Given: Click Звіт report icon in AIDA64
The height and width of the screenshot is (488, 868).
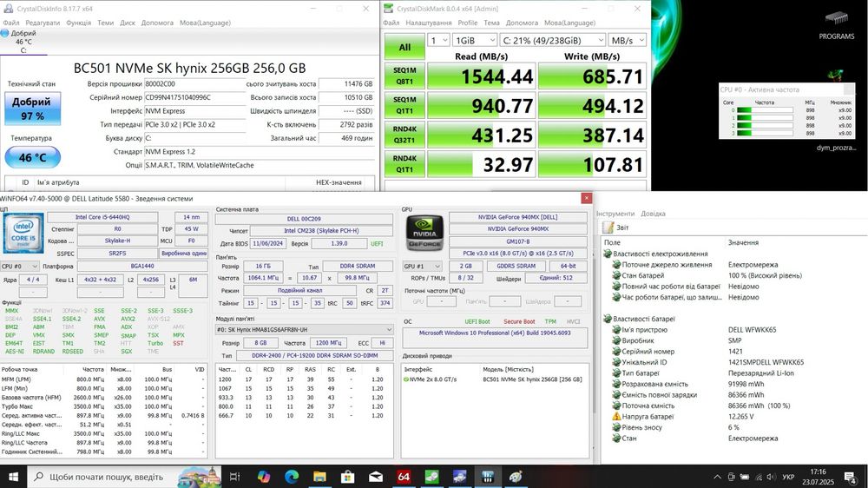Looking at the screenshot, I should pos(608,228).
